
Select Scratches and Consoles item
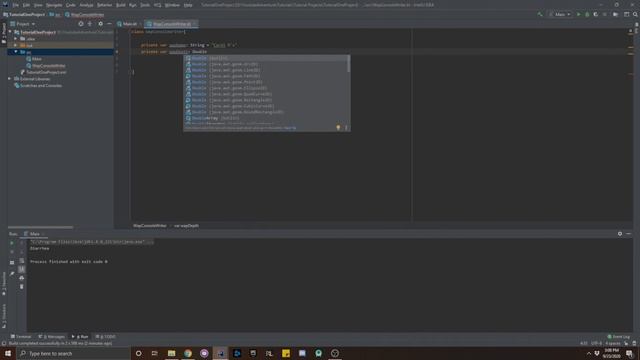click(38, 86)
